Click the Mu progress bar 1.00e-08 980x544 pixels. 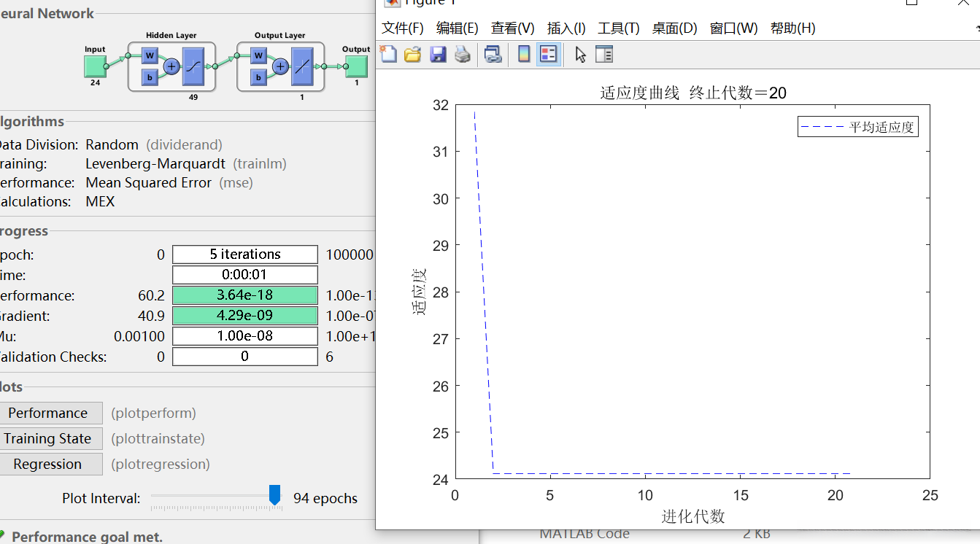click(x=245, y=336)
